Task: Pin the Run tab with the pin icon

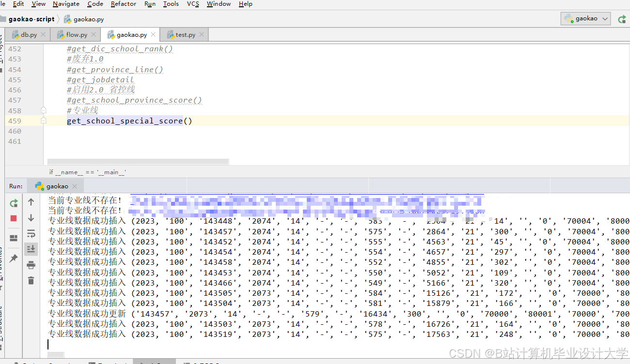Action: point(14,258)
